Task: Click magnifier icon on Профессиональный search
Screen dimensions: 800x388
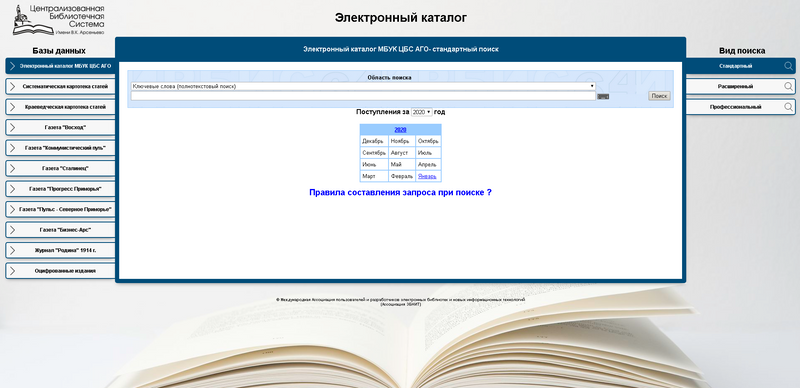Action: point(789,107)
